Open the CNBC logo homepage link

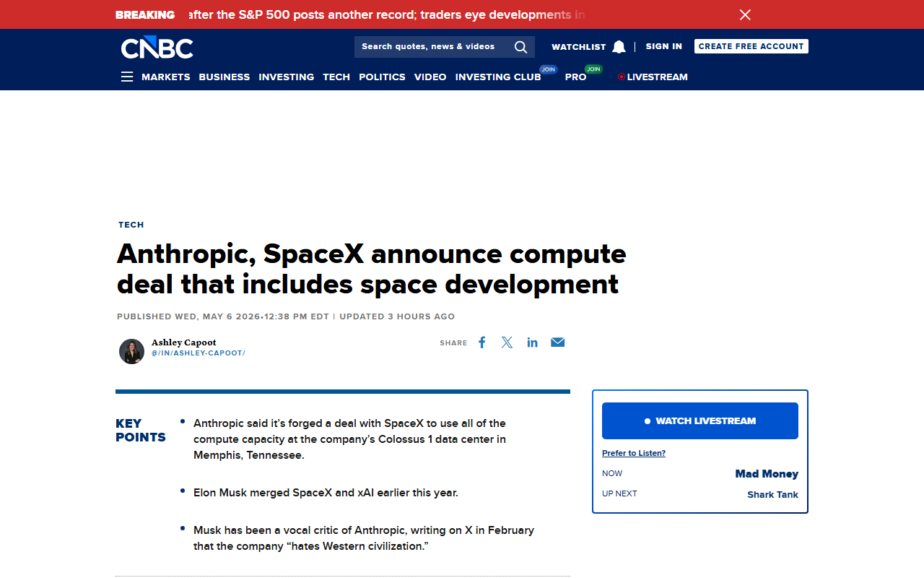157,48
